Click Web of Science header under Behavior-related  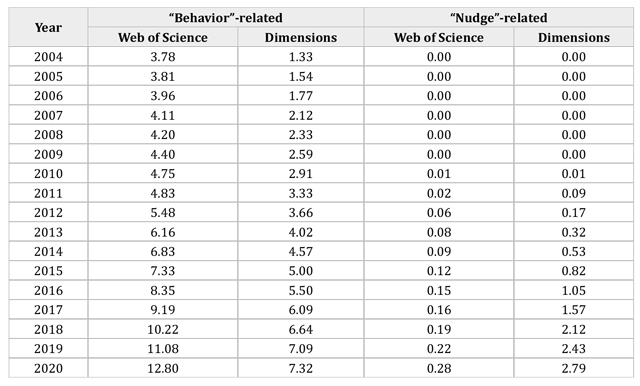(x=163, y=37)
